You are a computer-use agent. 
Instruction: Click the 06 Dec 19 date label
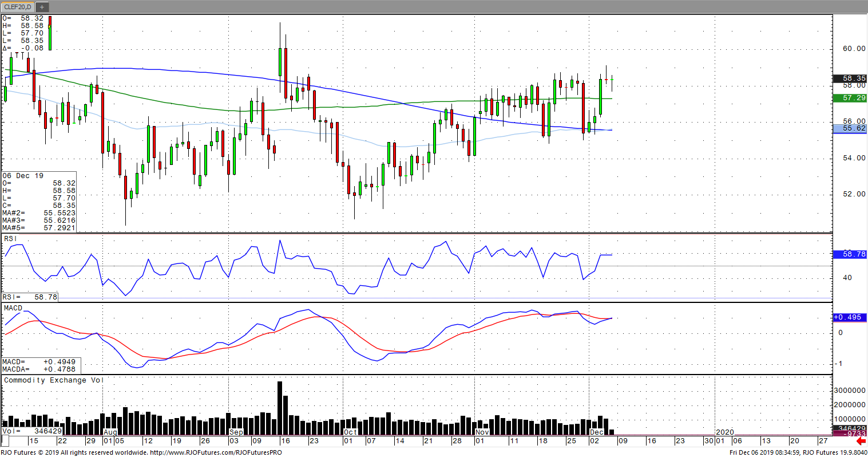[23, 176]
